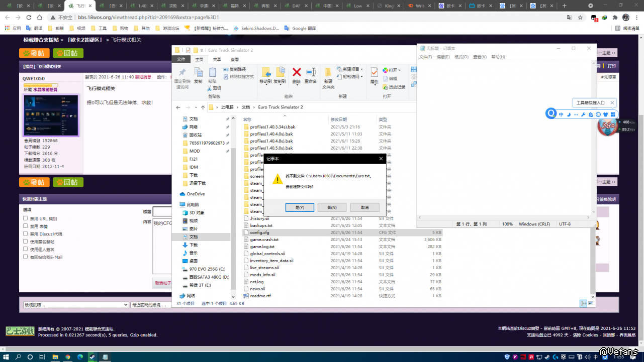Enable the 使用匿名發帖 checkbox
Screen dimensions: 644x362
[x=26, y=242]
